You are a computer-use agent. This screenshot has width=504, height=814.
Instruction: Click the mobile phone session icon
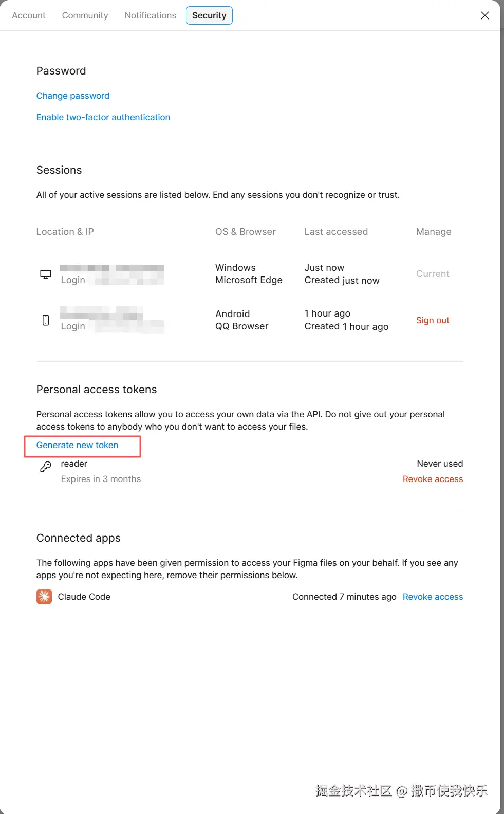[x=46, y=320]
